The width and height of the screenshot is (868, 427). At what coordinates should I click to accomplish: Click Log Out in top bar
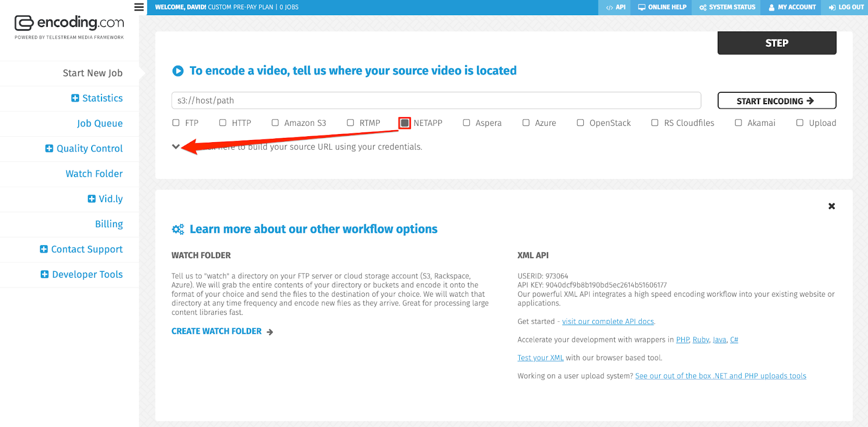click(846, 8)
